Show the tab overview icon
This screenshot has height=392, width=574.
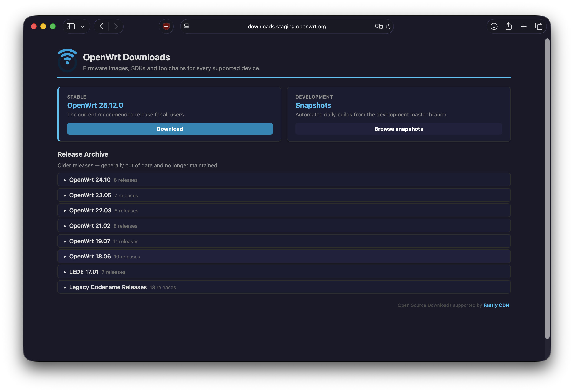coord(539,26)
